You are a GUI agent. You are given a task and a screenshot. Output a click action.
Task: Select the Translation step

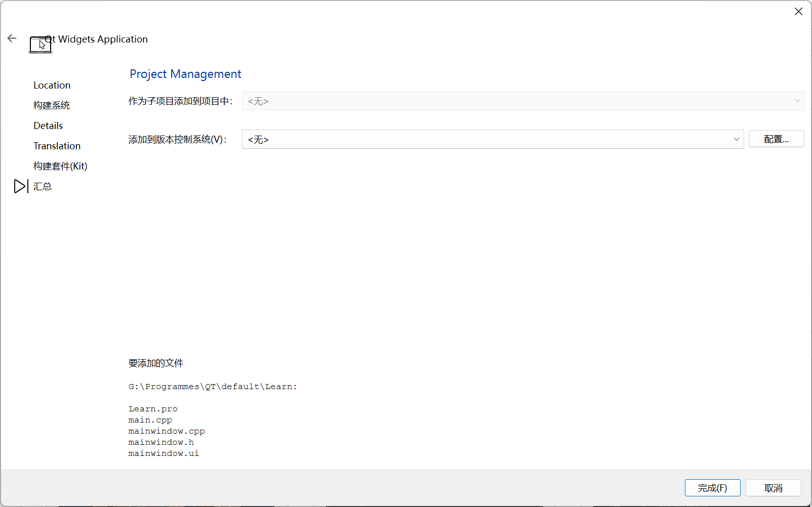coord(57,146)
